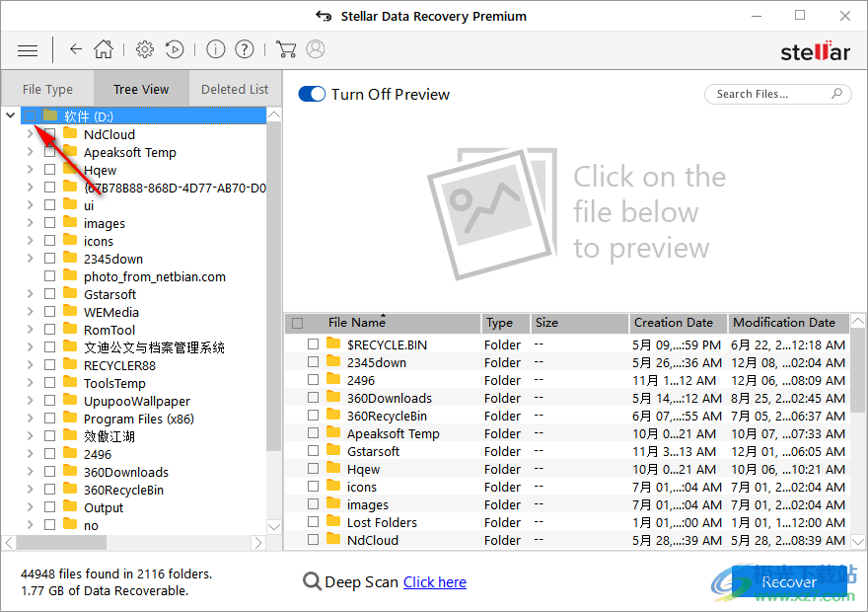Click the Recover button
868x612 pixels.
tap(789, 581)
